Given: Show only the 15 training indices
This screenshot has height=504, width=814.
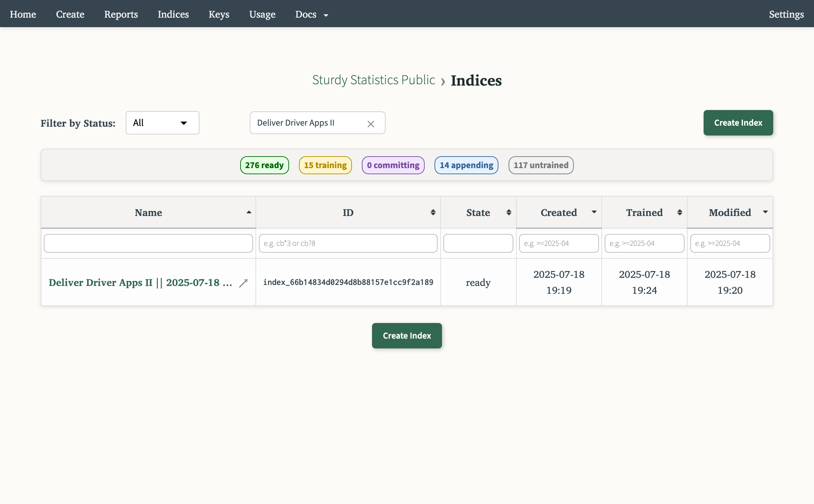Looking at the screenshot, I should pos(325,165).
